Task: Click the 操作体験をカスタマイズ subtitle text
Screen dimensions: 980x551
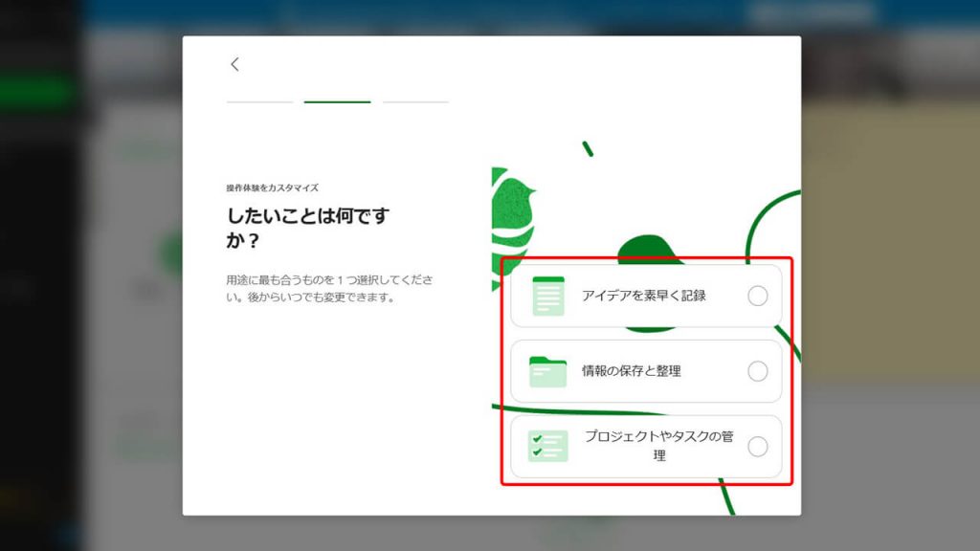Action: point(273,187)
